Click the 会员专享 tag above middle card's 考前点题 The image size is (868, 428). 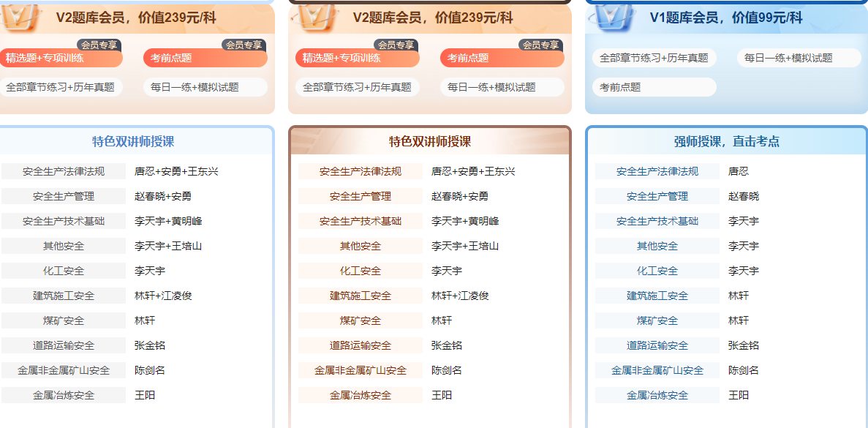click(540, 45)
